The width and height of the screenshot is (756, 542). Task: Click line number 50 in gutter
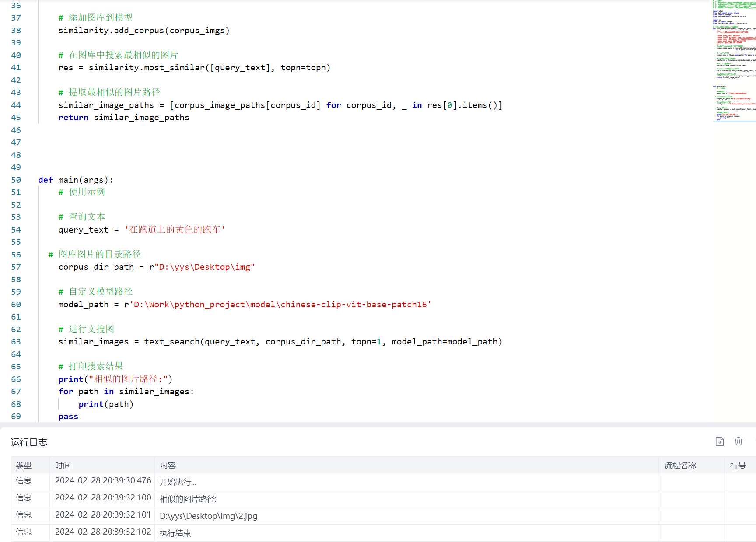click(x=16, y=180)
